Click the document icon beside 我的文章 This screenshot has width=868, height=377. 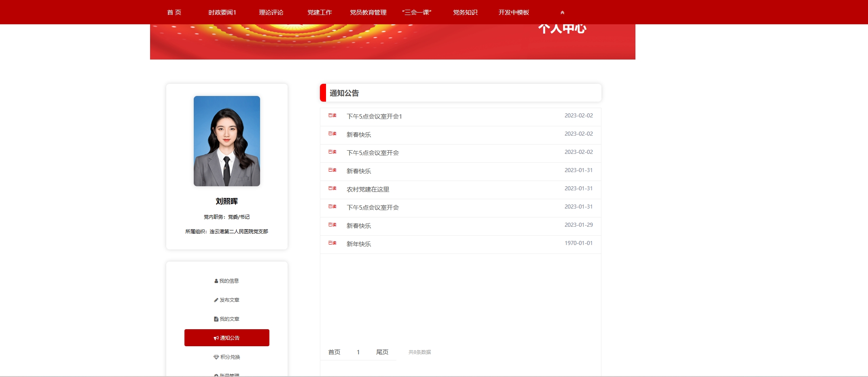point(216,319)
